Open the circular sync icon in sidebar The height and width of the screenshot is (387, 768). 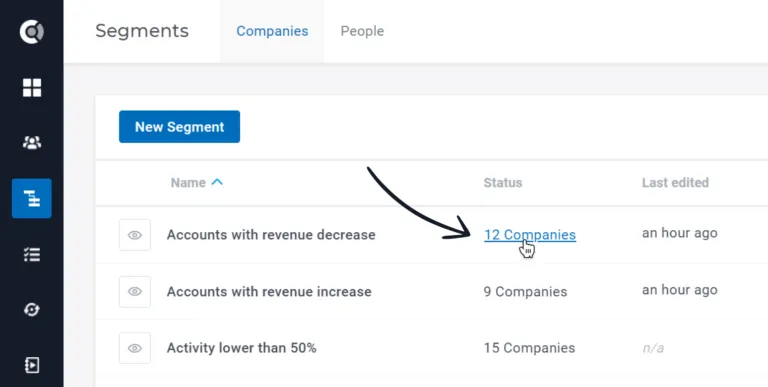(32, 310)
